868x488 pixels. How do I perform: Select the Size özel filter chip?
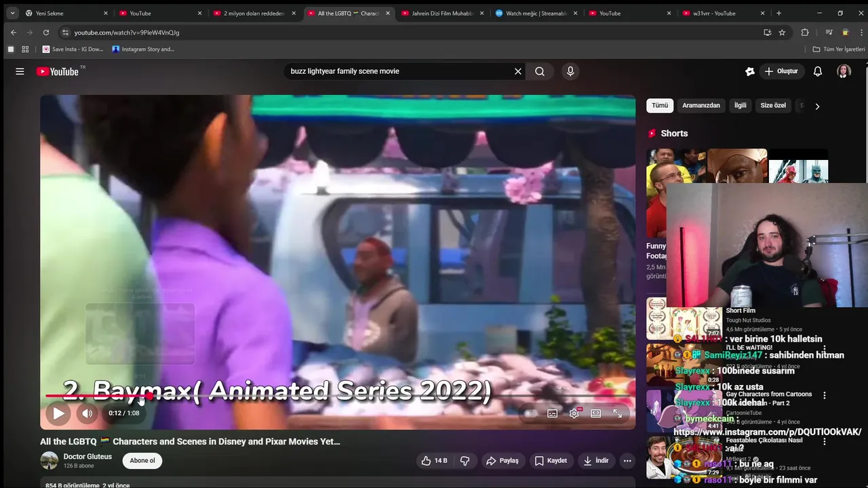coord(773,106)
